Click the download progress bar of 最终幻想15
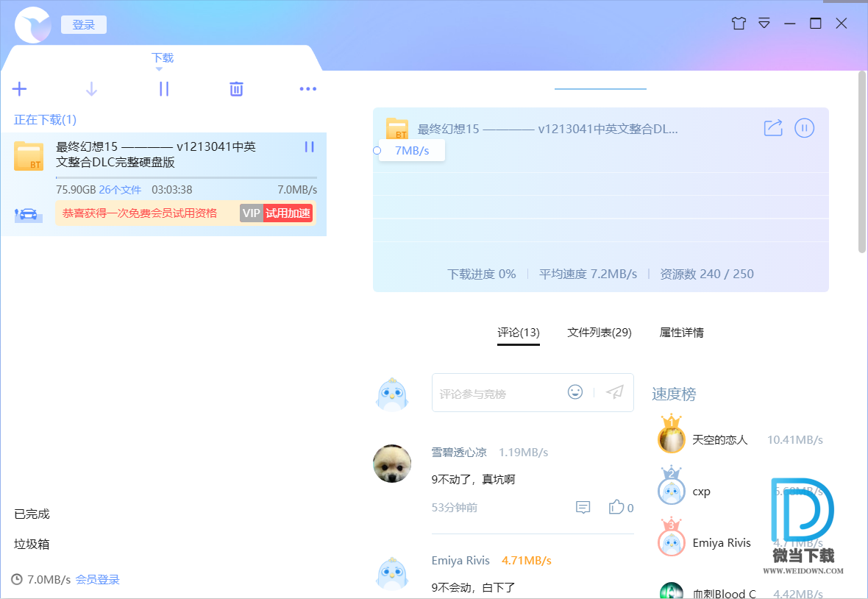The image size is (868, 599). 187,177
